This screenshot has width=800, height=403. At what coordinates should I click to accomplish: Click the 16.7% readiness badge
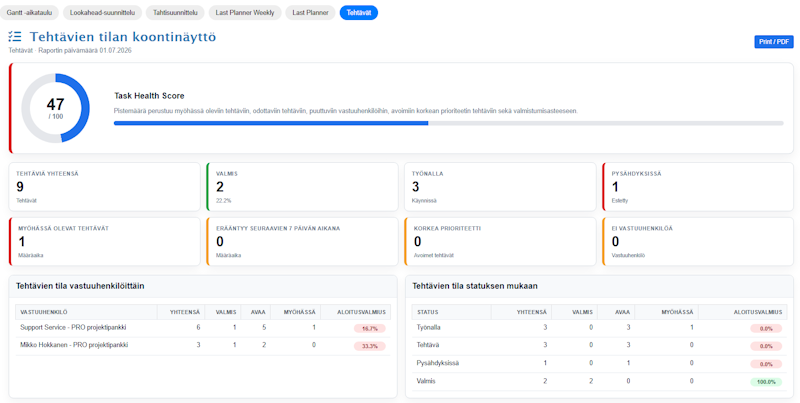click(369, 329)
